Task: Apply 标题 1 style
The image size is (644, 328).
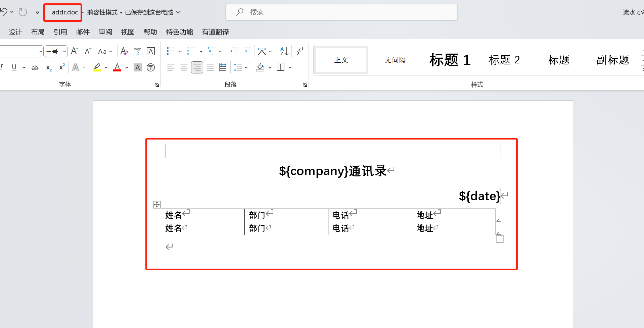Action: pyautogui.click(x=450, y=60)
